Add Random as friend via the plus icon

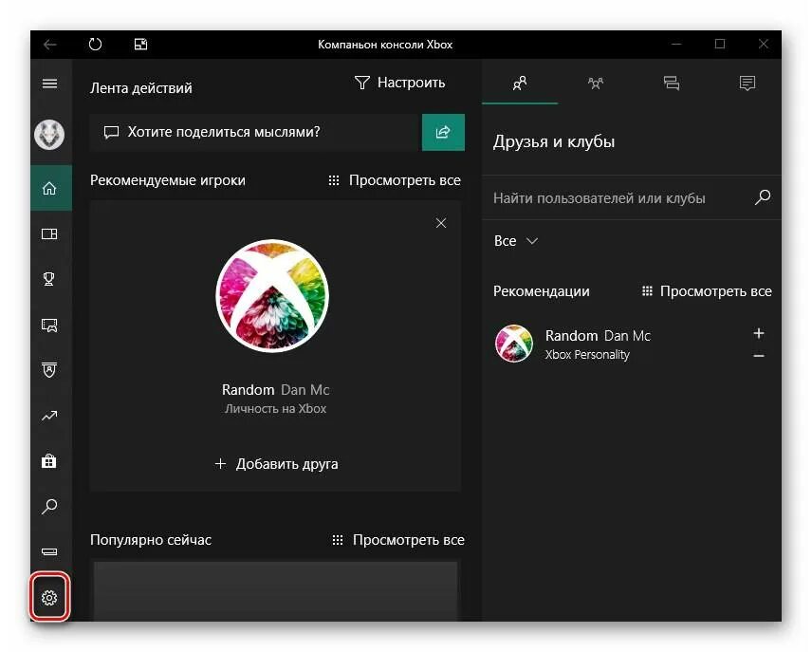click(759, 333)
